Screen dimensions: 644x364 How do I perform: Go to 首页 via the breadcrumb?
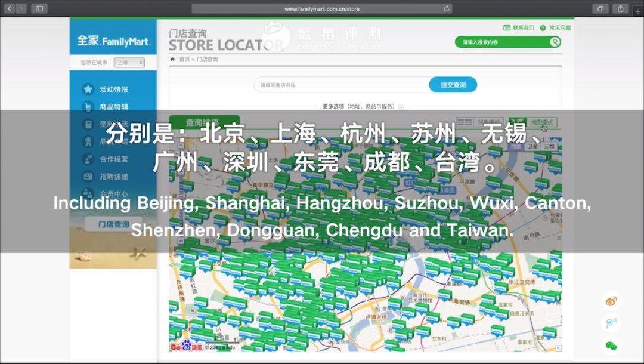pyautogui.click(x=184, y=60)
